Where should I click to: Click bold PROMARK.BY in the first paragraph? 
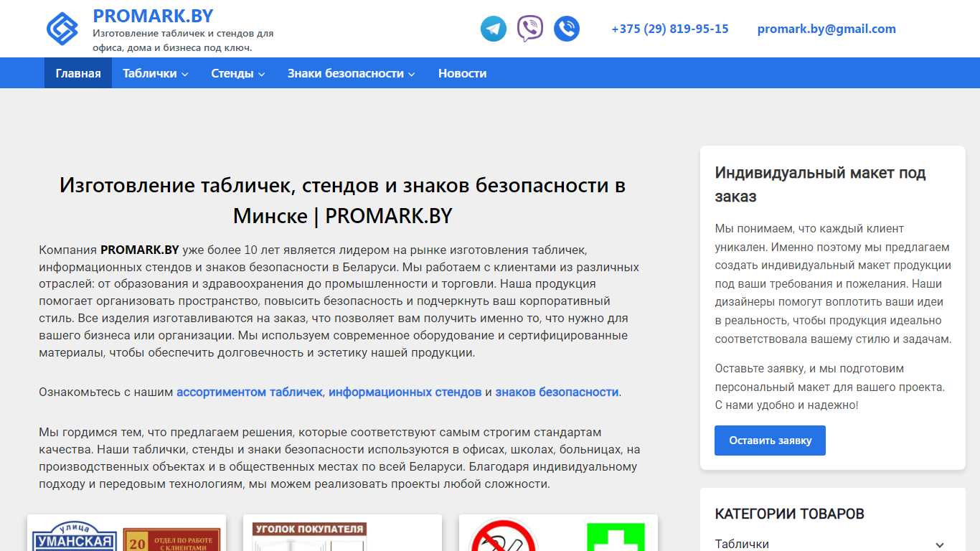[140, 250]
